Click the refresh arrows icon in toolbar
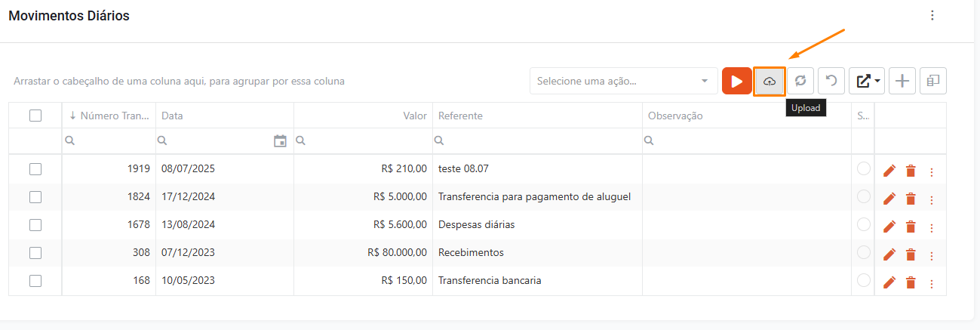The height and width of the screenshot is (330, 980). point(800,81)
